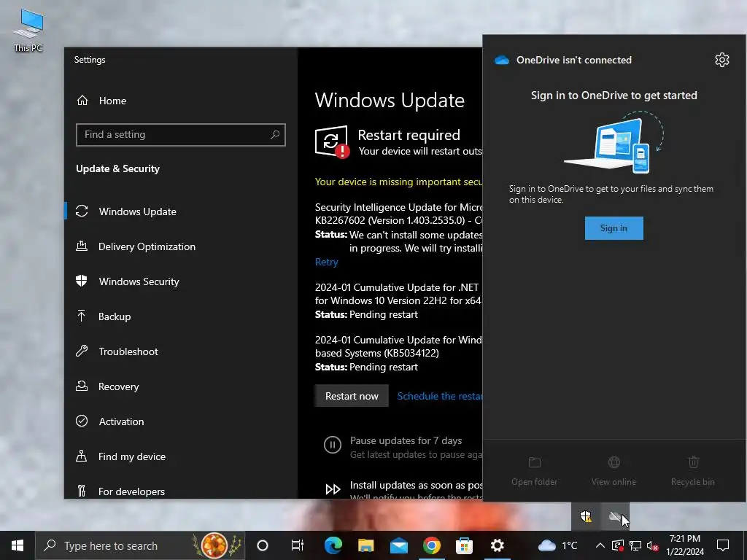Open Recovery settings

(181, 386)
